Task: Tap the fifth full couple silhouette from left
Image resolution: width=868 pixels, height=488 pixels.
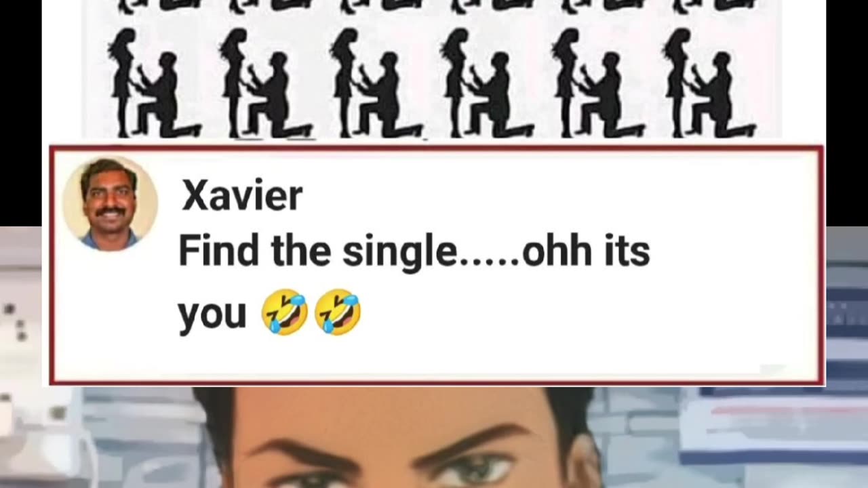Action: point(598,83)
